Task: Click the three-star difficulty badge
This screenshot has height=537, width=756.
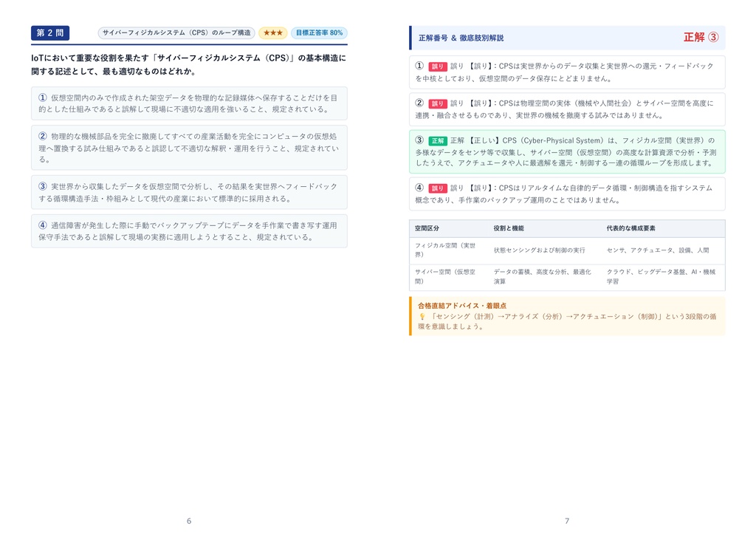Action: [x=273, y=33]
